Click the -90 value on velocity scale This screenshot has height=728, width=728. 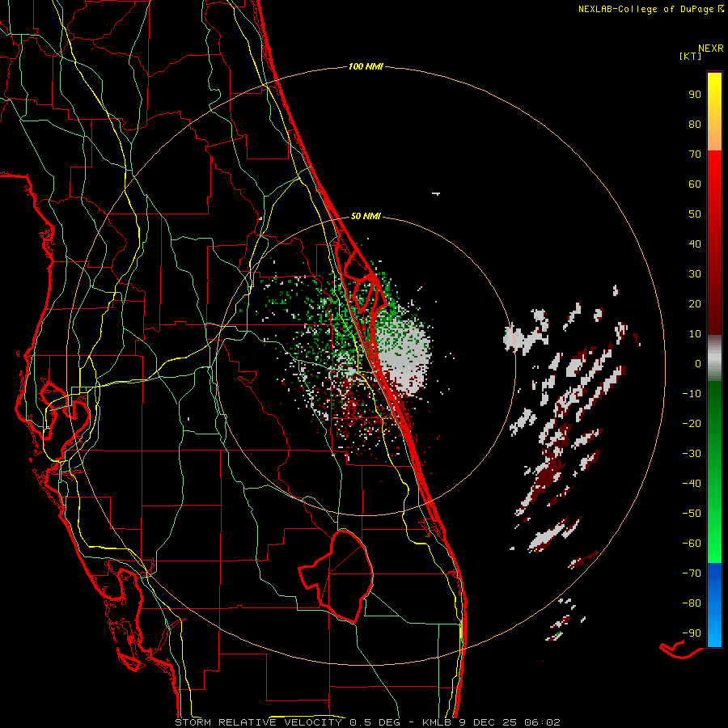692,633
